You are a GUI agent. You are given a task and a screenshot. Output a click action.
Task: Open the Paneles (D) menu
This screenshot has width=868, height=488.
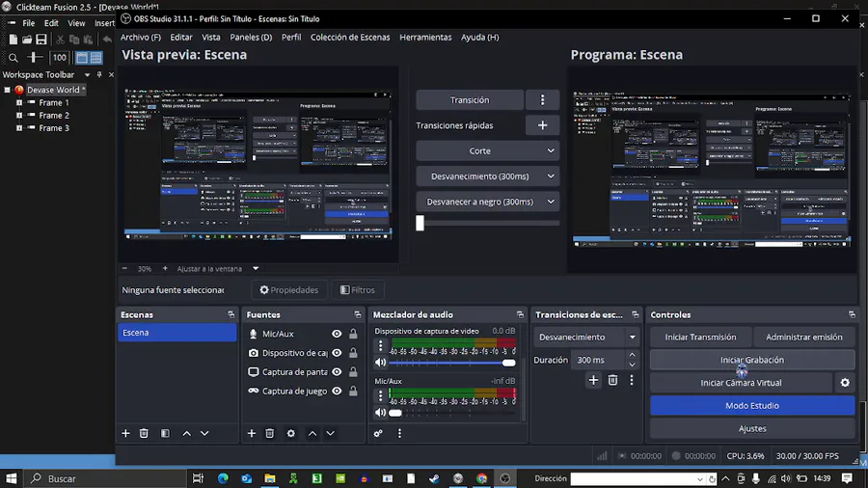click(251, 37)
